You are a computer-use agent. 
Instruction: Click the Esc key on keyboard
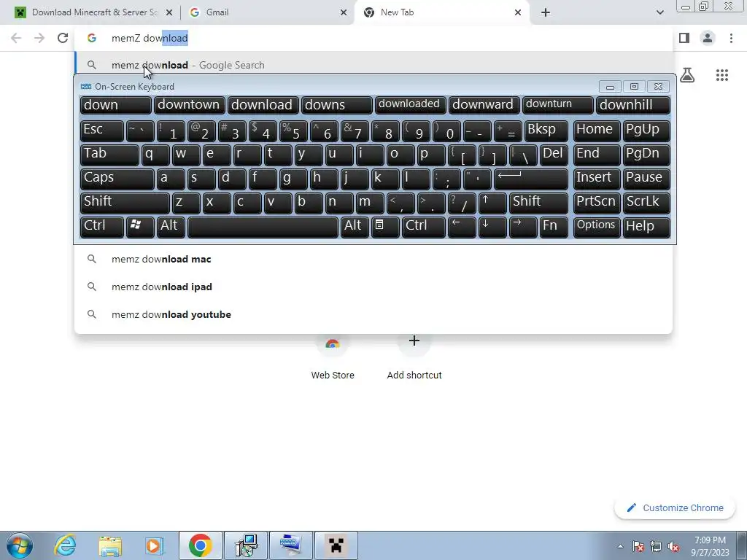pos(101,131)
